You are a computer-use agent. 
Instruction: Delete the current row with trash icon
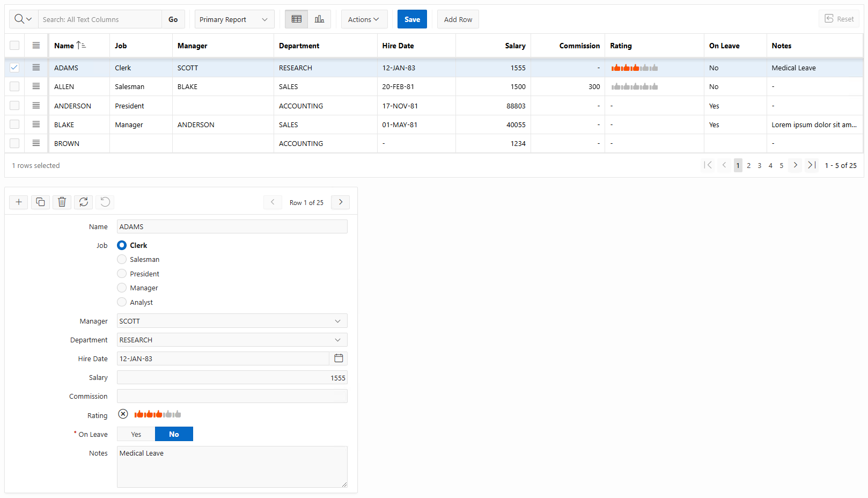coord(62,202)
